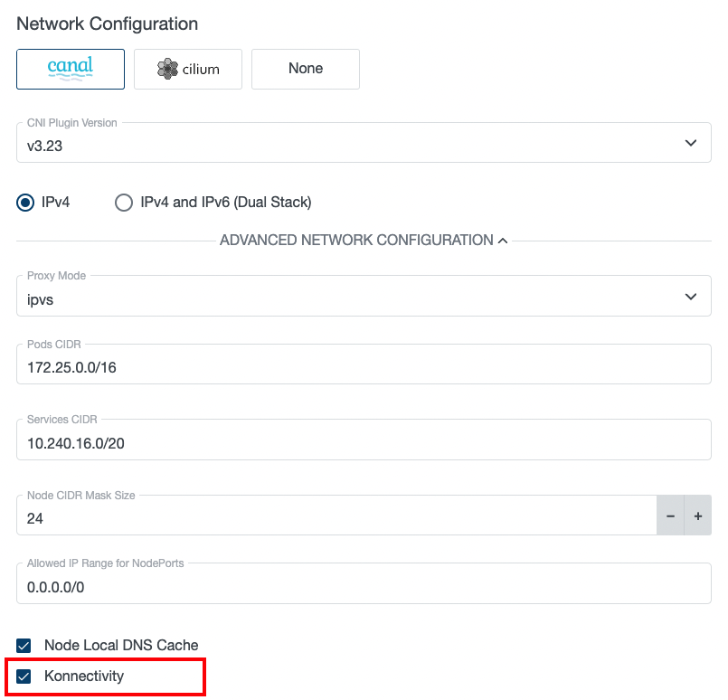Click the Advanced Network Configuration heading

357,240
